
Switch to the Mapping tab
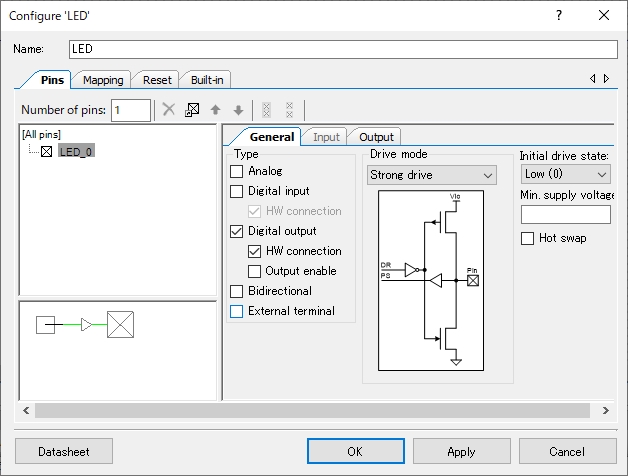click(103, 80)
